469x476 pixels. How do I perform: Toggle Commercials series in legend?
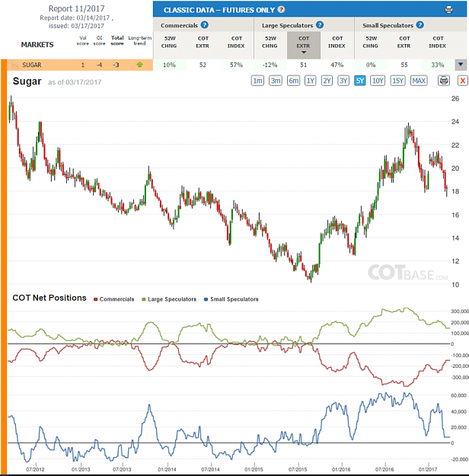[x=114, y=299]
